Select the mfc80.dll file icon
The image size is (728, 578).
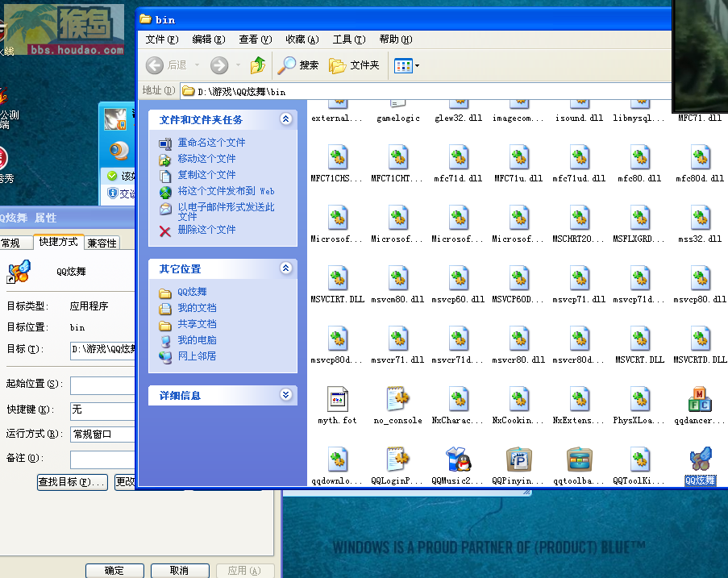(x=639, y=157)
